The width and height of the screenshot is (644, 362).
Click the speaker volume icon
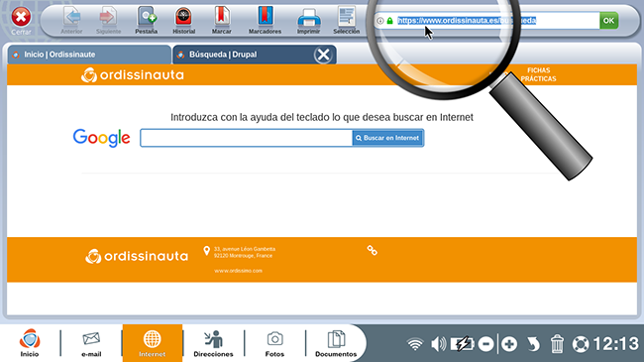tap(438, 344)
